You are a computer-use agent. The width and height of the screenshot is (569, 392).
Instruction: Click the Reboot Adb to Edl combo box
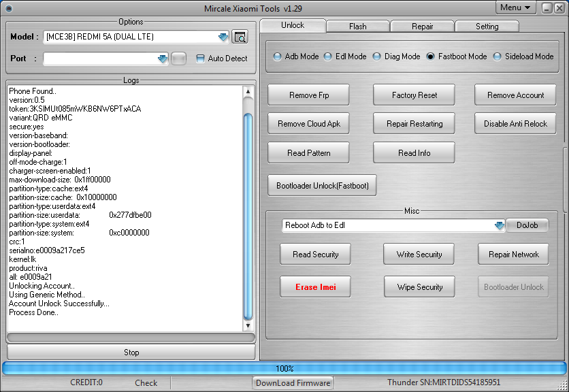point(393,225)
